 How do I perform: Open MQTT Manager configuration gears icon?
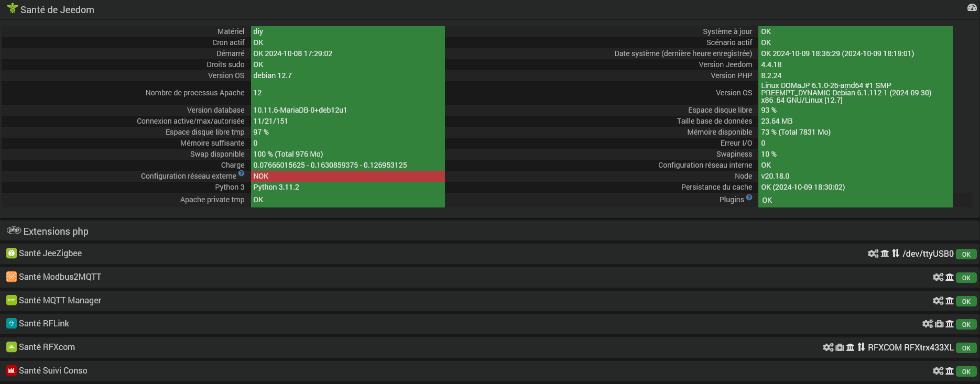[x=938, y=301]
